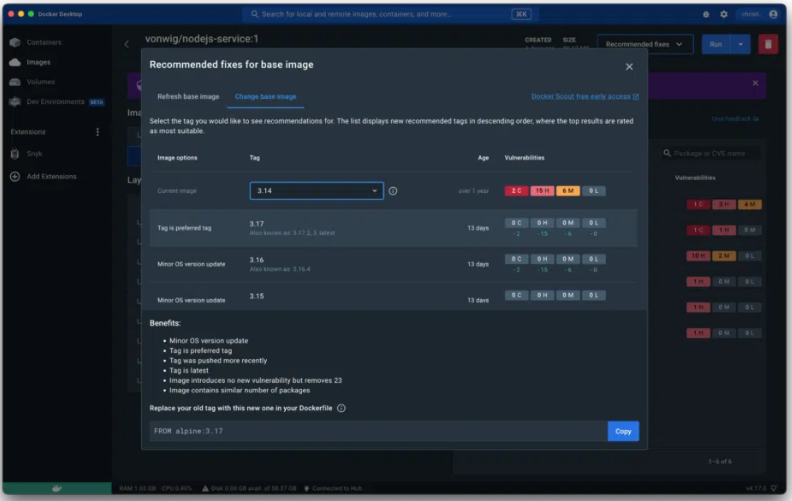The width and height of the screenshot is (792, 501).
Task: Click the 15 H high badge of current image
Action: (x=542, y=191)
